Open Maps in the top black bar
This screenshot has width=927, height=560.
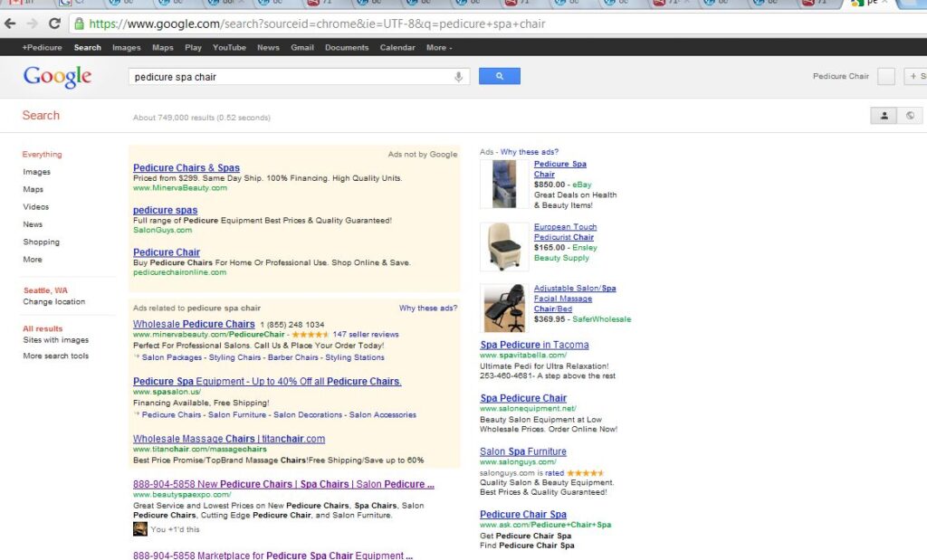click(163, 47)
